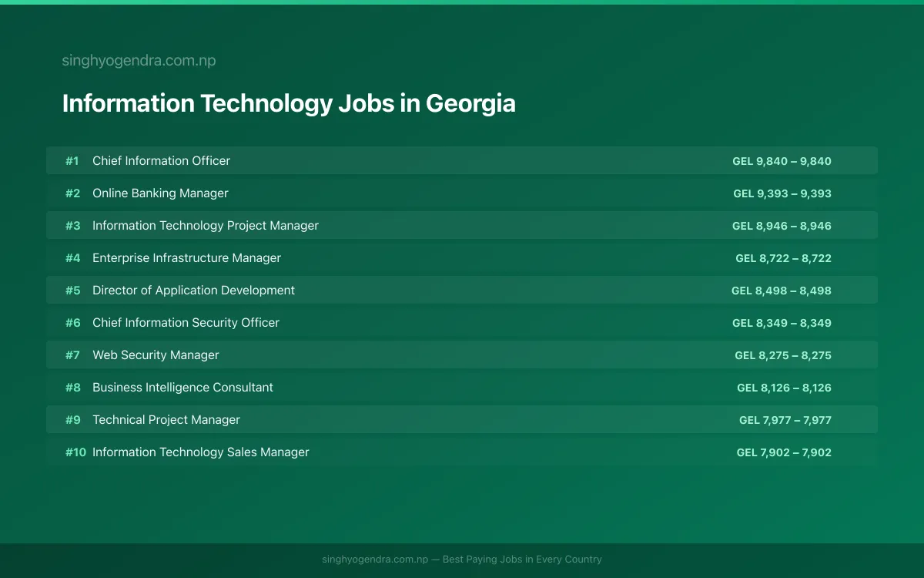Click the #2 rank number

72,193
